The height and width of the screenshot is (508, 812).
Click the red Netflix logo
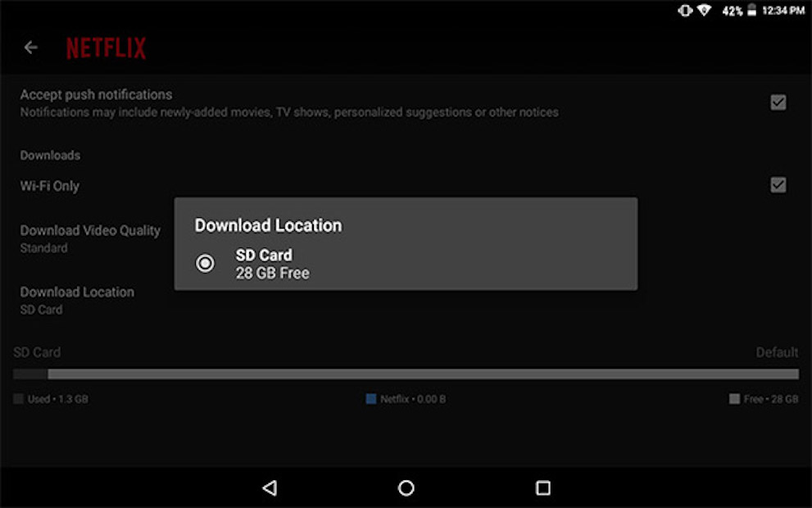(106, 48)
